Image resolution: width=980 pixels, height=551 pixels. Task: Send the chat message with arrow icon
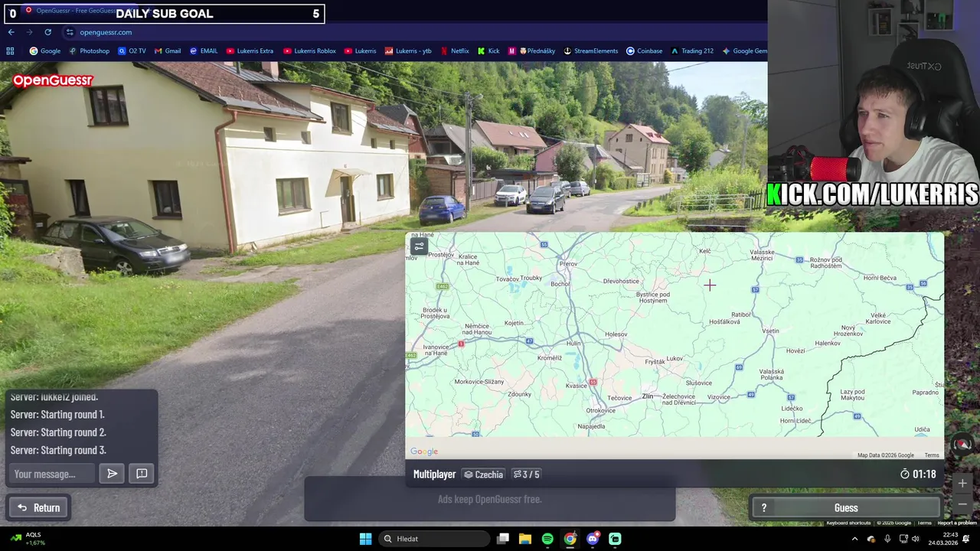click(x=113, y=474)
